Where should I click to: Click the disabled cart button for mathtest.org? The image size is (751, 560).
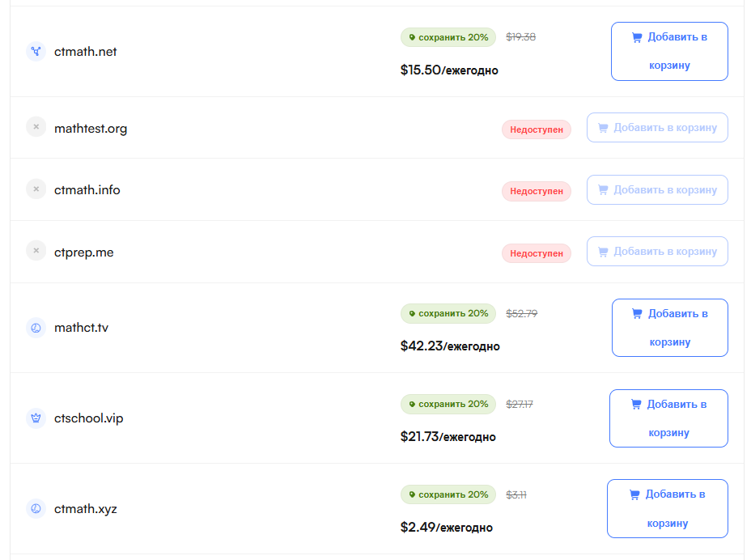click(657, 128)
